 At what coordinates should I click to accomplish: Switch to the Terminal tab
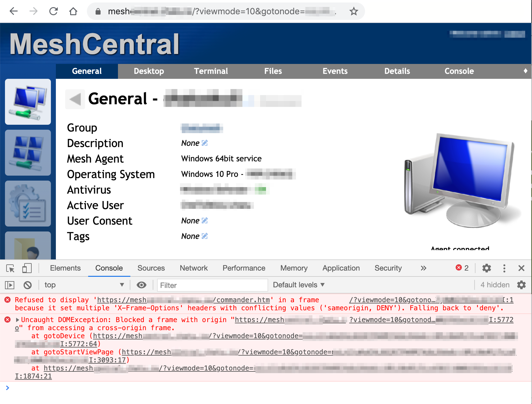coord(211,71)
